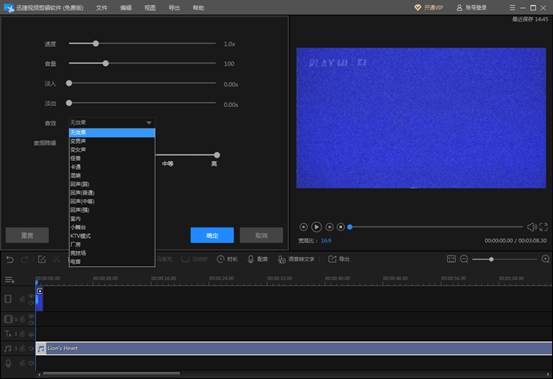Click the add track icon above tracks
Image resolution: width=553 pixels, height=379 pixels.
pyautogui.click(x=10, y=280)
